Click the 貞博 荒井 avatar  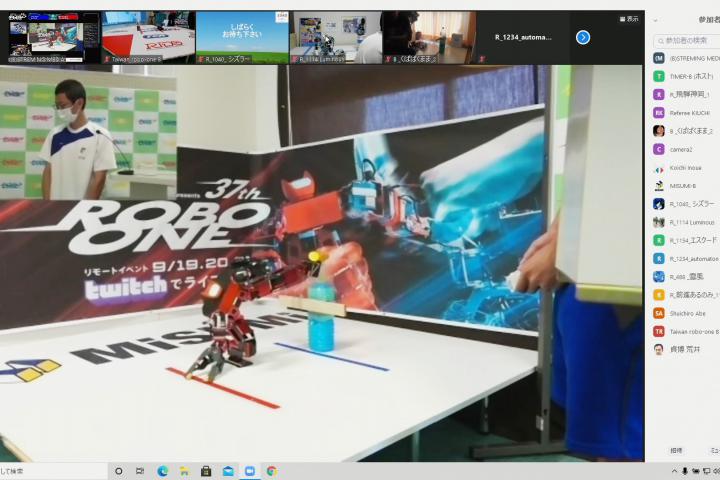pos(659,350)
